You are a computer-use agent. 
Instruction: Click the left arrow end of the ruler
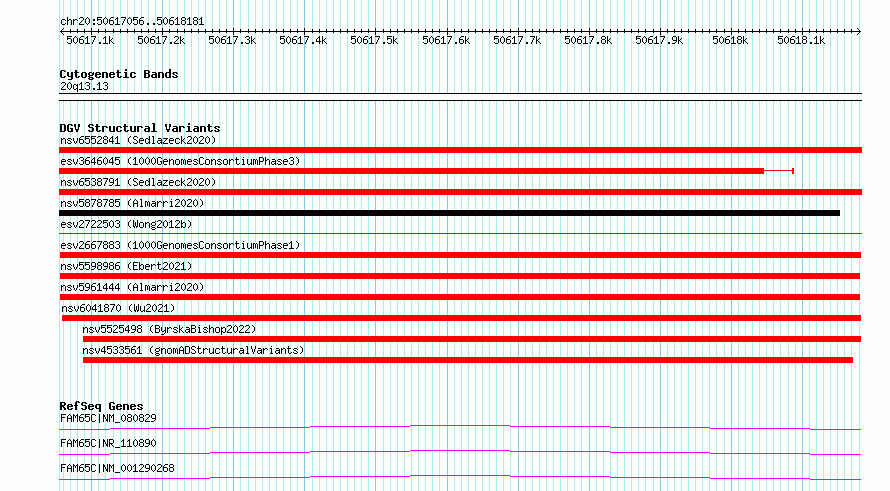pos(62,31)
